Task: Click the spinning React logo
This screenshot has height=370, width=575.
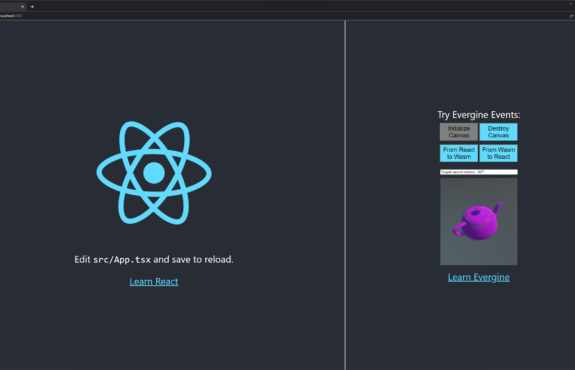Action: tap(154, 173)
